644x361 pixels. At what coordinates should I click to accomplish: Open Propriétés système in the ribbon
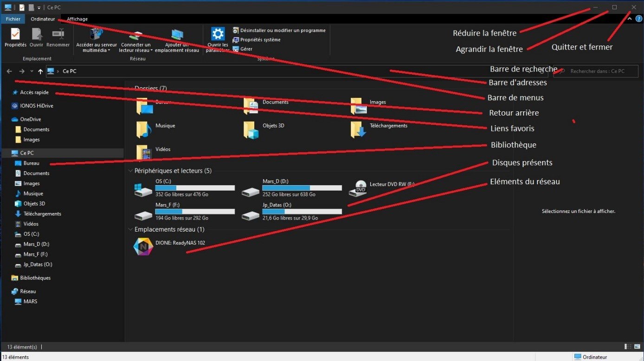pyautogui.click(x=257, y=39)
